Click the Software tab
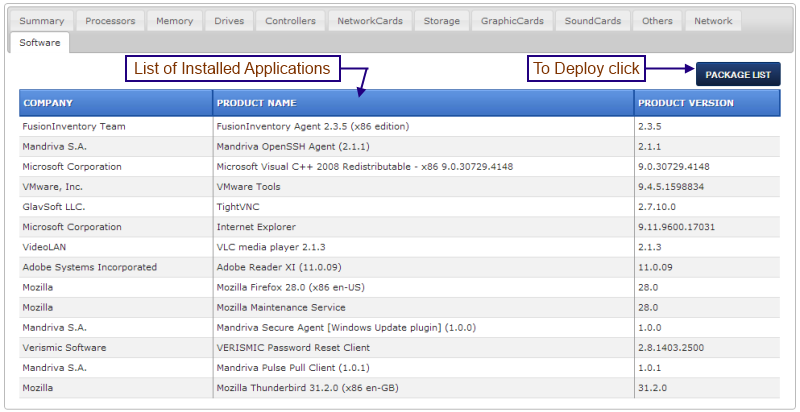 click(x=40, y=43)
